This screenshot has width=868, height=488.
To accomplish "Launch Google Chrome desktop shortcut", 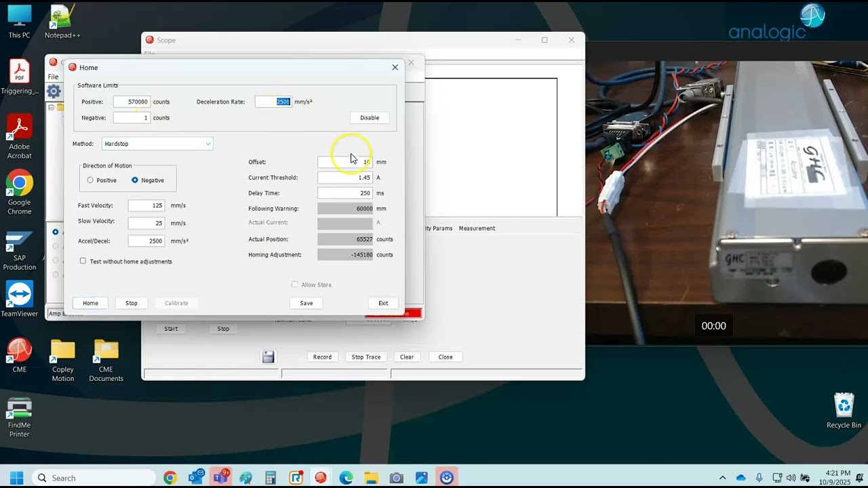I will (19, 192).
